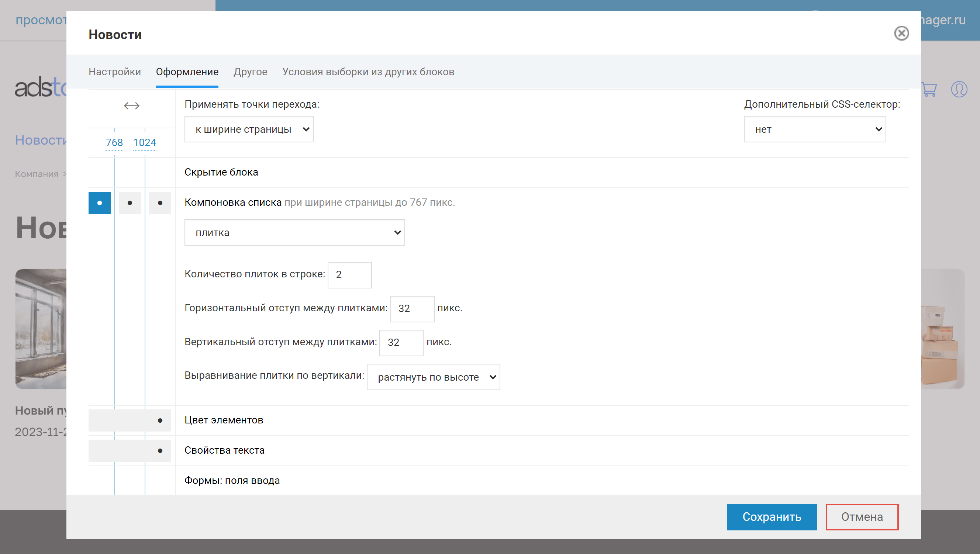Viewport: 980px width, 554px height.
Task: Toggle the Скрытие блока option
Action: click(221, 172)
